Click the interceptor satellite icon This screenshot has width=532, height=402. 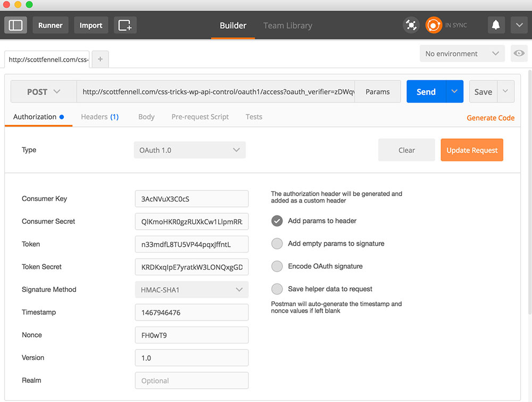[x=411, y=25]
